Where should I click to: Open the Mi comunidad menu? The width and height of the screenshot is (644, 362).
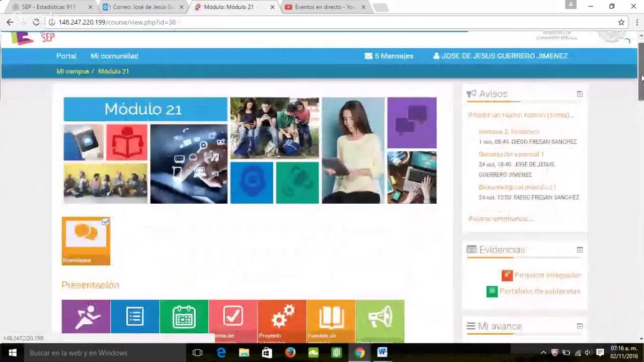pos(114,56)
